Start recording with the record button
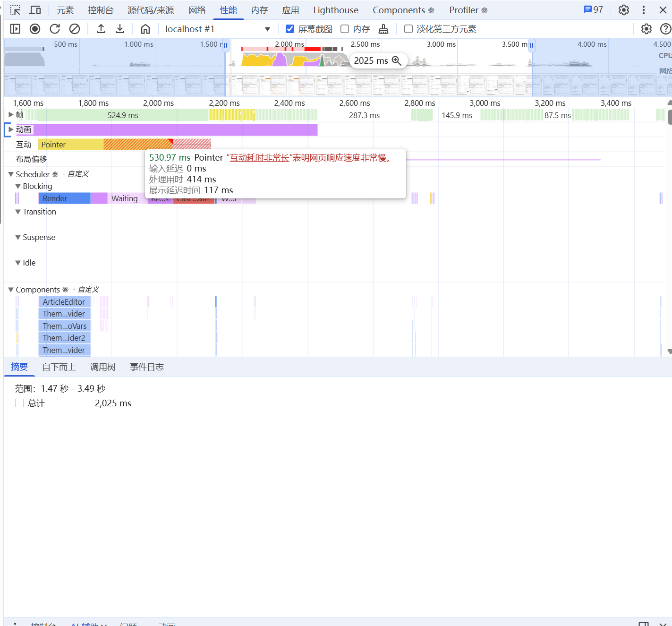Screen dimensions: 672x626 point(35,29)
